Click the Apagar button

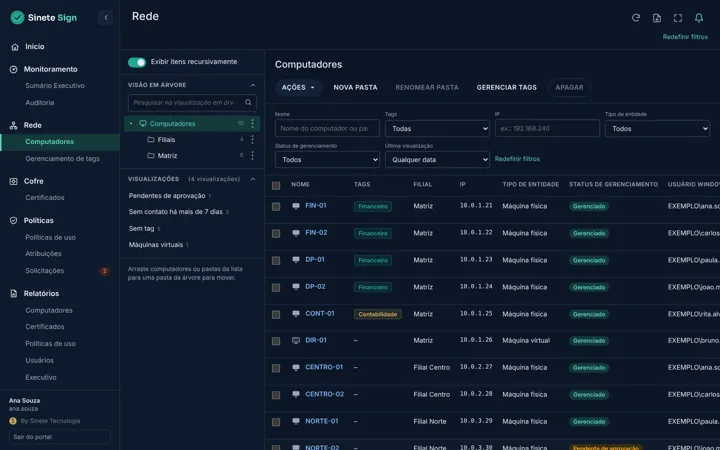tap(569, 87)
